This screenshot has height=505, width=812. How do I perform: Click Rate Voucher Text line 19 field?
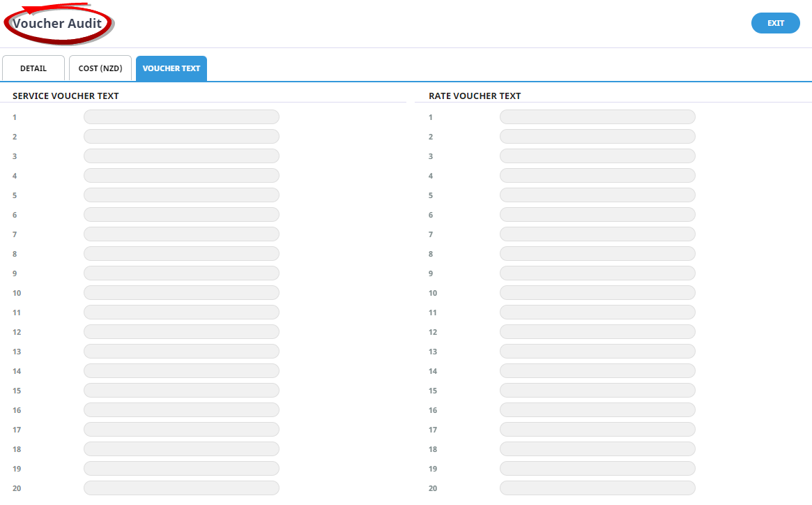pyautogui.click(x=597, y=469)
